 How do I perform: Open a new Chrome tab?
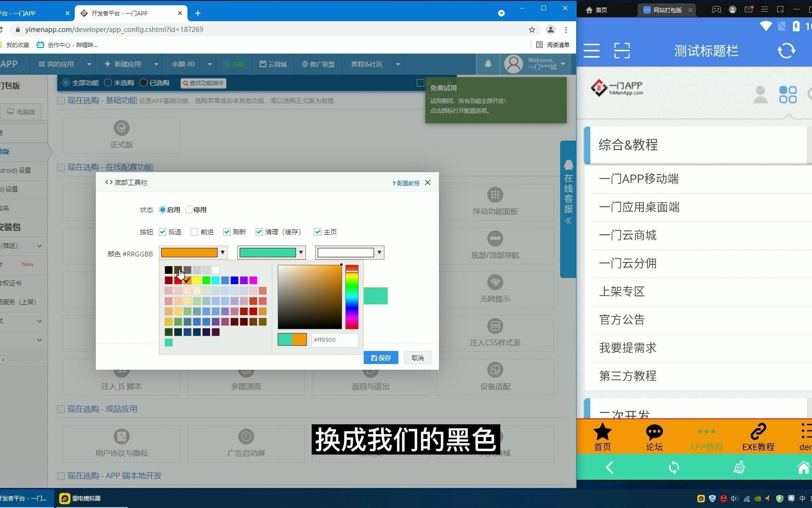pyautogui.click(x=198, y=13)
